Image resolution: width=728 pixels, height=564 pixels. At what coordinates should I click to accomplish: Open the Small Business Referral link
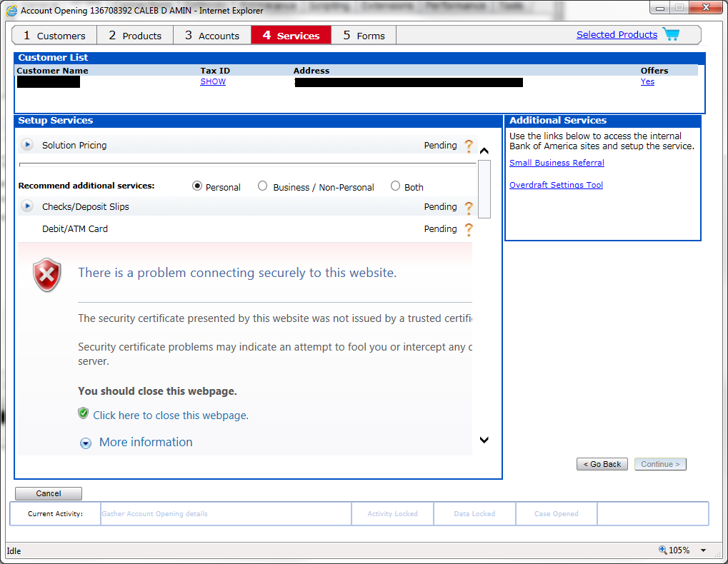pos(557,163)
